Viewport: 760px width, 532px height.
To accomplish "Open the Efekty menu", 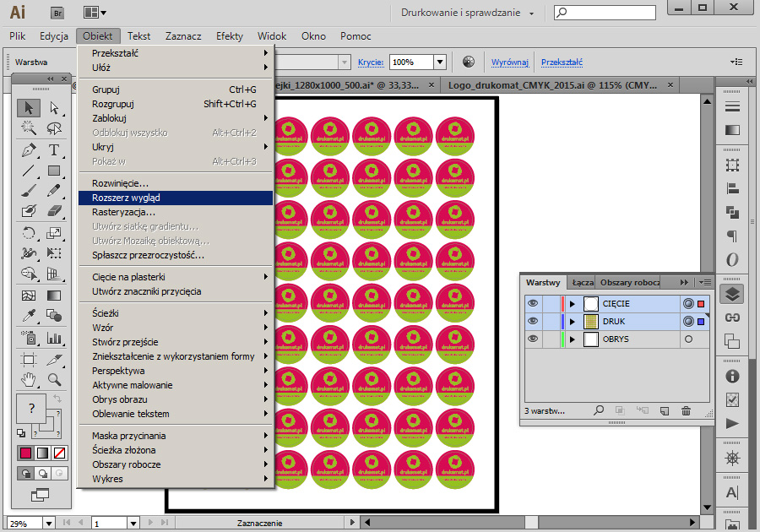I will (x=229, y=36).
